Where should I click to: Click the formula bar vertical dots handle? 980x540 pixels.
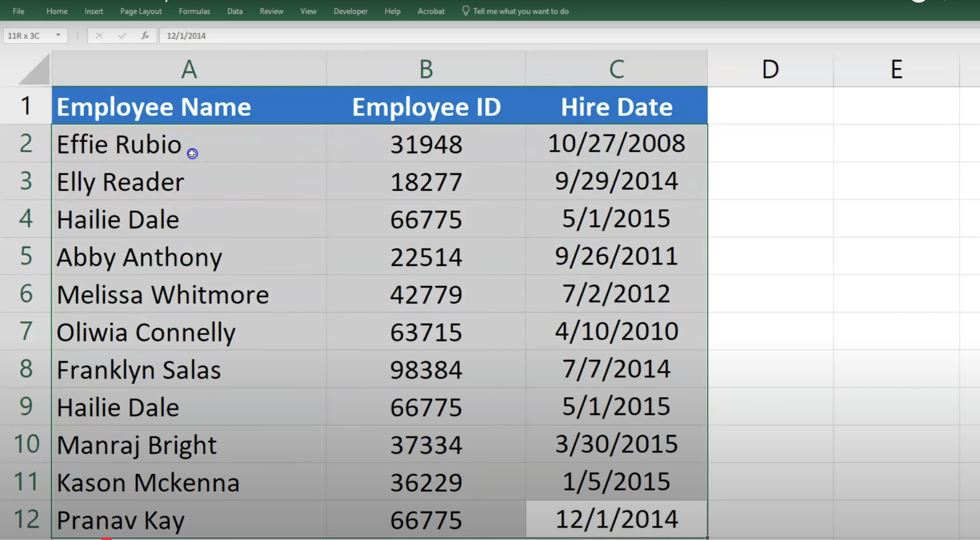point(78,36)
